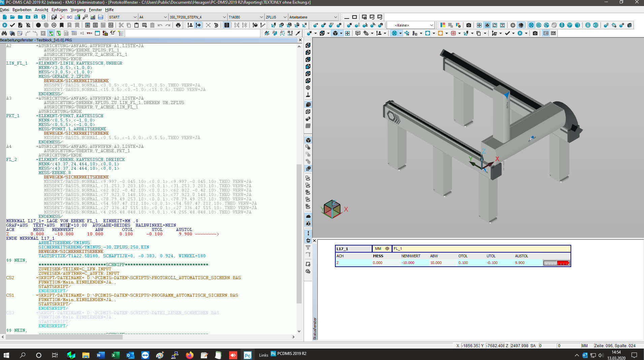644x360 pixels.
Task: Expand the execute play icon's dropdown arrow
Action: tap(526, 33)
